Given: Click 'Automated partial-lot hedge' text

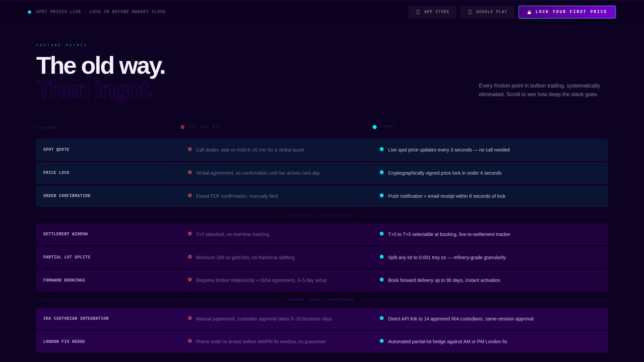Looking at the screenshot, I should point(447,342).
